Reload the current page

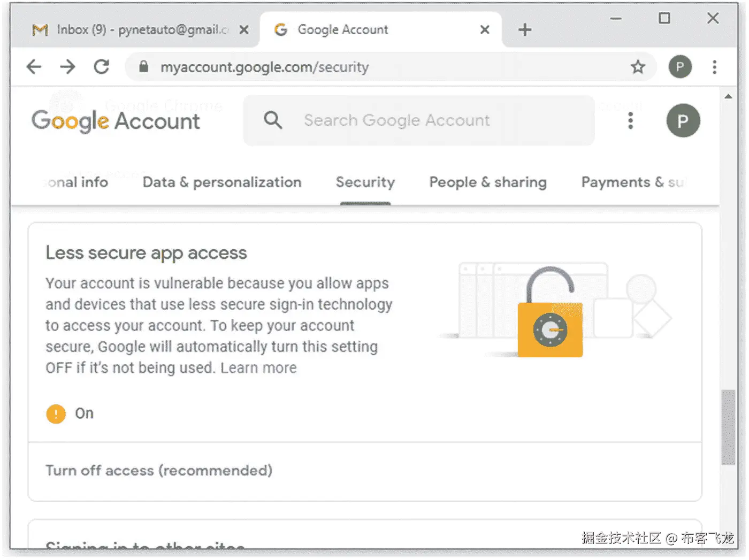click(102, 67)
